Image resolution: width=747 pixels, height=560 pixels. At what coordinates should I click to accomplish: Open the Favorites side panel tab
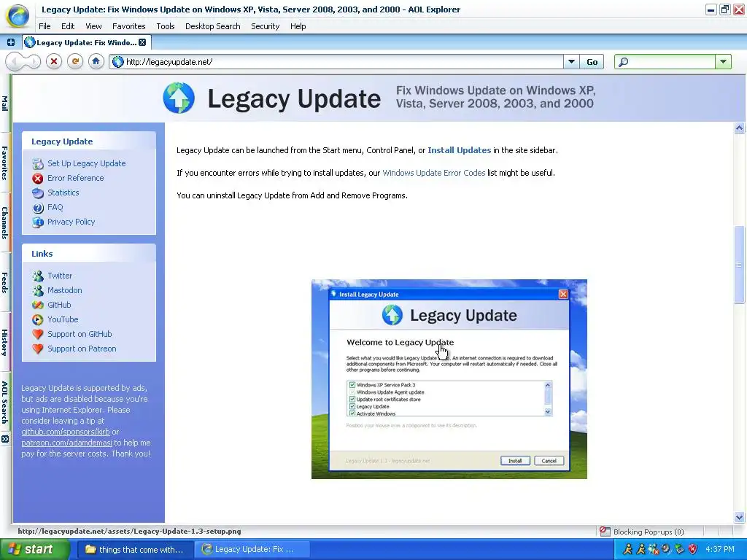[5, 163]
